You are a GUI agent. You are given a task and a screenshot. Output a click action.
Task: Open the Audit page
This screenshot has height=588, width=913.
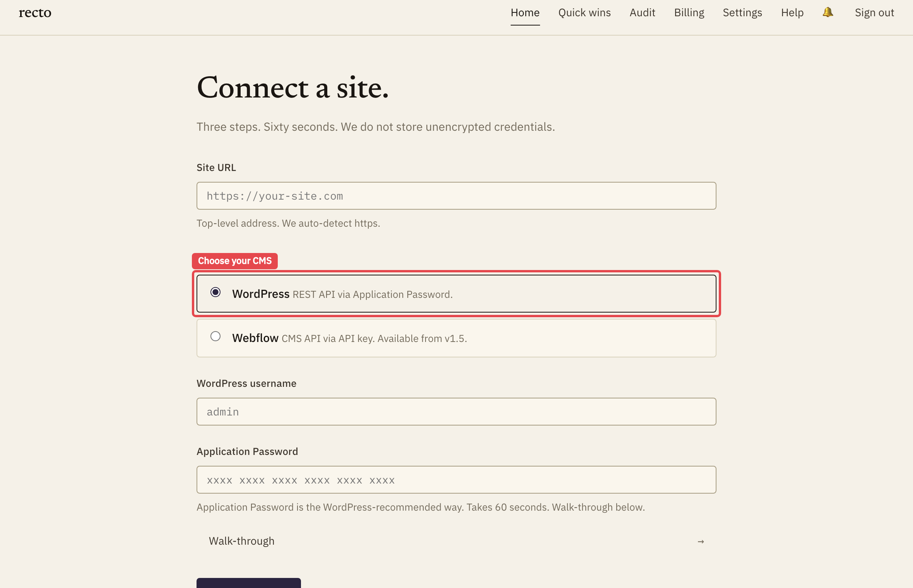[x=642, y=12]
